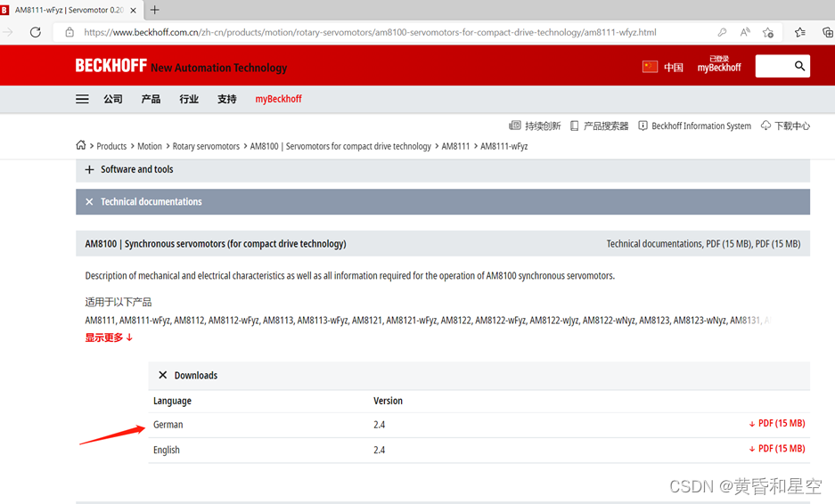The image size is (835, 504).
Task: Open the read aloud icon
Action: [745, 32]
